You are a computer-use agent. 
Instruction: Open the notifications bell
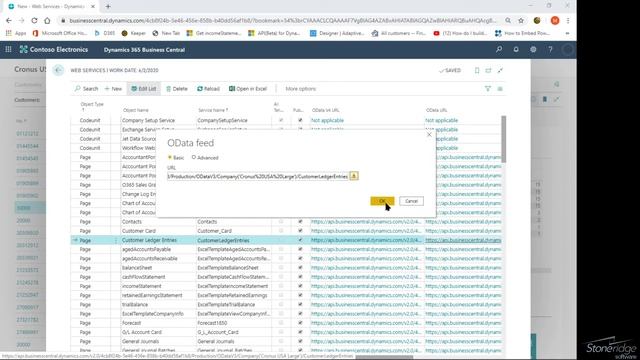click(x=516, y=49)
